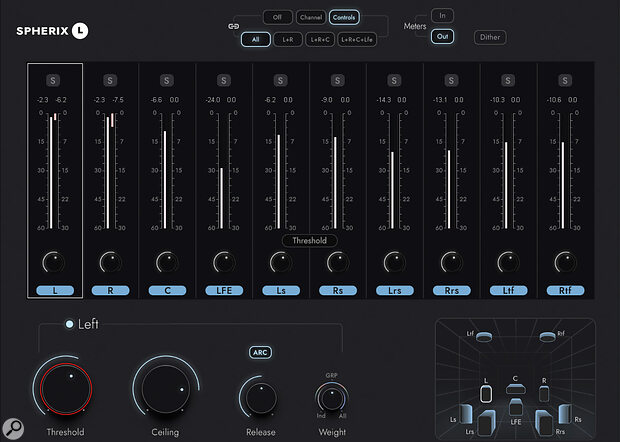Click the LFE channel strip threshold knob
This screenshot has width=620, height=442.
pos(224,263)
